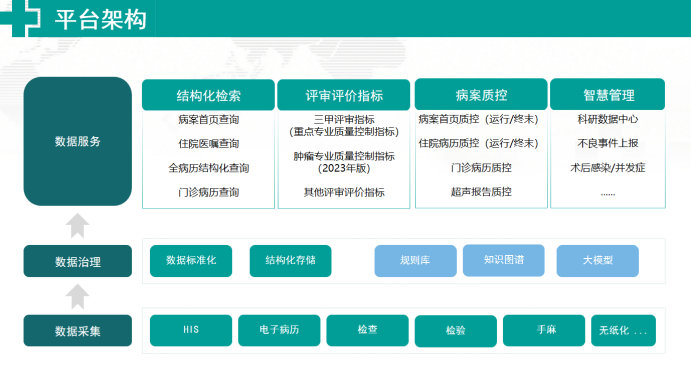
Task: Click 住院医嘱查询 entry
Action: point(208,144)
